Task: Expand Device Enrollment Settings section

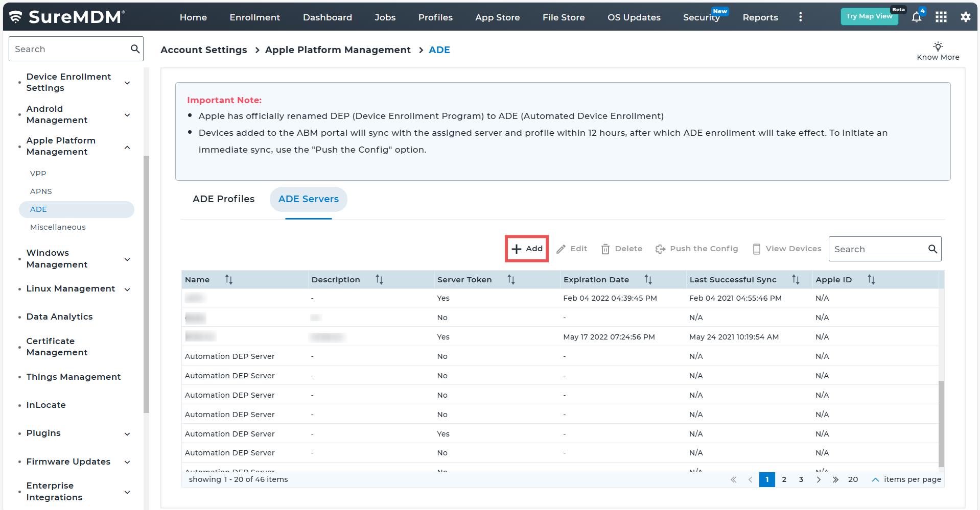Action: click(x=127, y=83)
